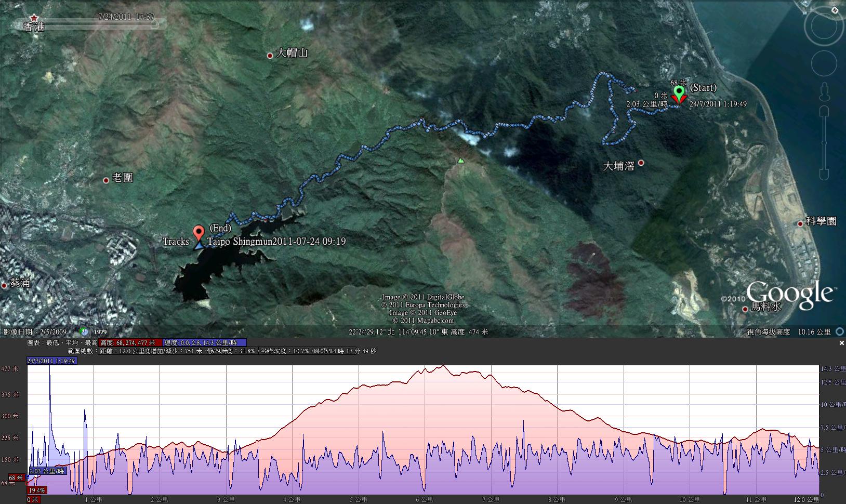Click the zoom-out end of zoom slider
The image size is (846, 504).
[x=823, y=174]
